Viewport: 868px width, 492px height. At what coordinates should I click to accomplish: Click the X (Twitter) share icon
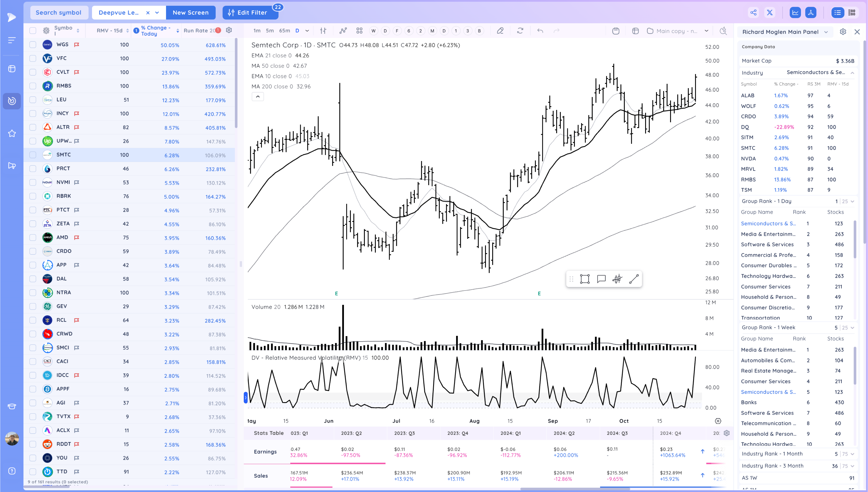pyautogui.click(x=770, y=13)
